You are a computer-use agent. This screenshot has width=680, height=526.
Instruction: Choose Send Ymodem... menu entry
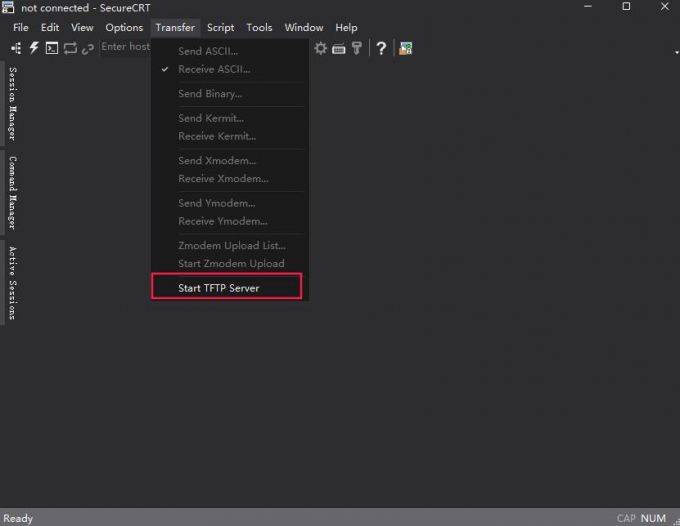[229, 203]
